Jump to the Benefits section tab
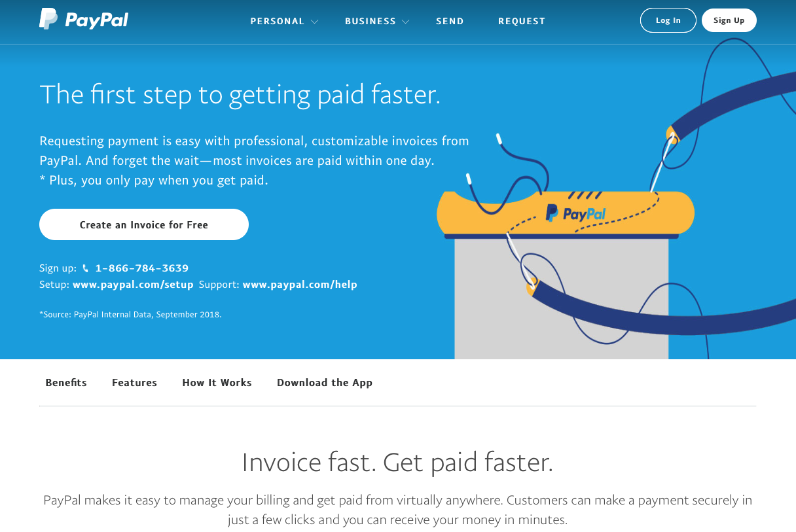This screenshot has height=532, width=796. coord(66,383)
